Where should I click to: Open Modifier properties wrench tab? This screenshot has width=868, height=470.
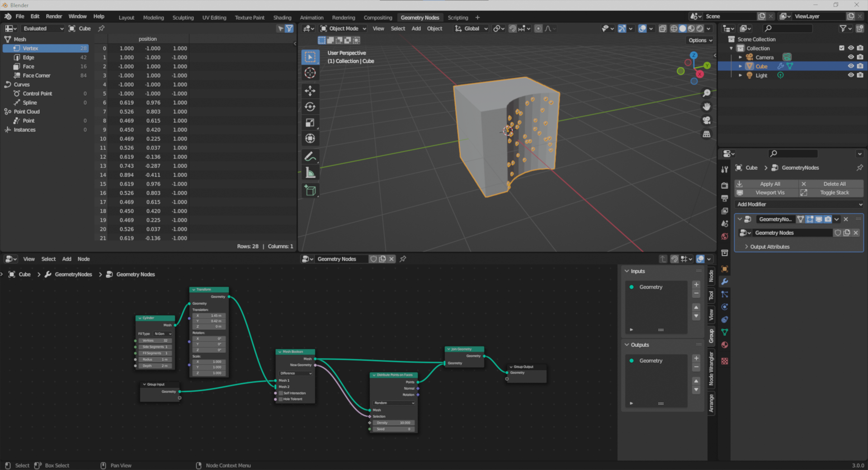[725, 282]
